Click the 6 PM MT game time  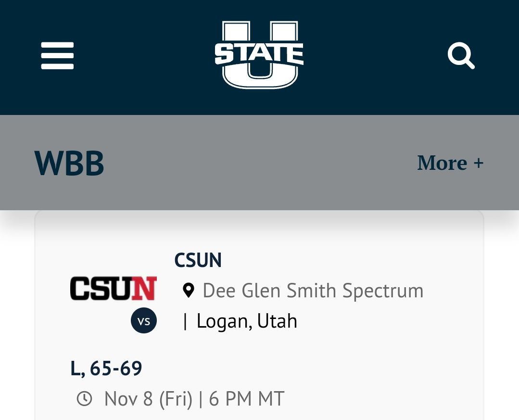click(x=247, y=398)
